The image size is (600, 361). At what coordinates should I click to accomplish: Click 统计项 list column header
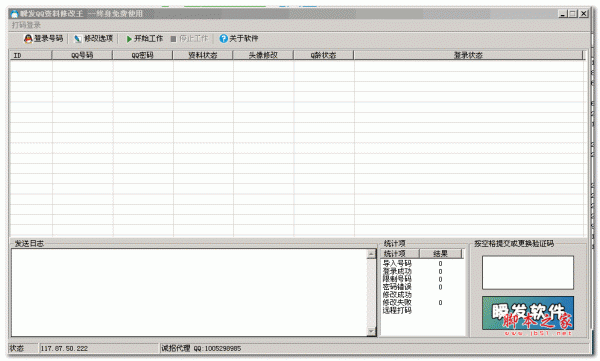400,254
